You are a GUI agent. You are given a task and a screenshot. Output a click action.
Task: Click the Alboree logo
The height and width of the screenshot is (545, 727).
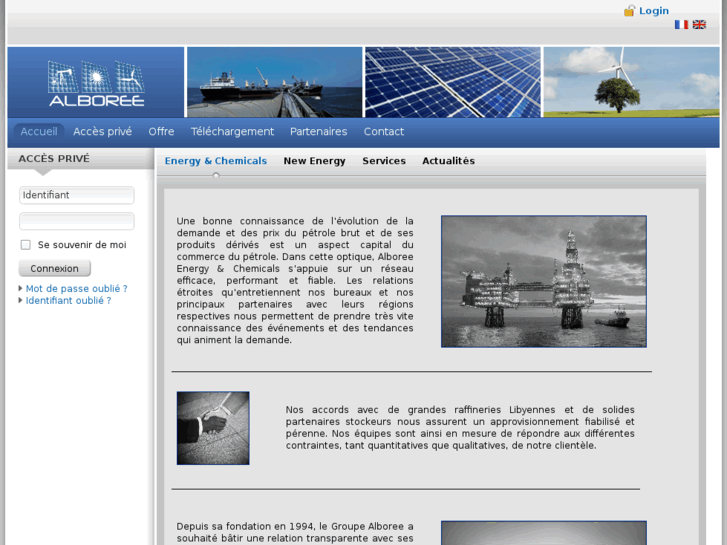coord(96,83)
